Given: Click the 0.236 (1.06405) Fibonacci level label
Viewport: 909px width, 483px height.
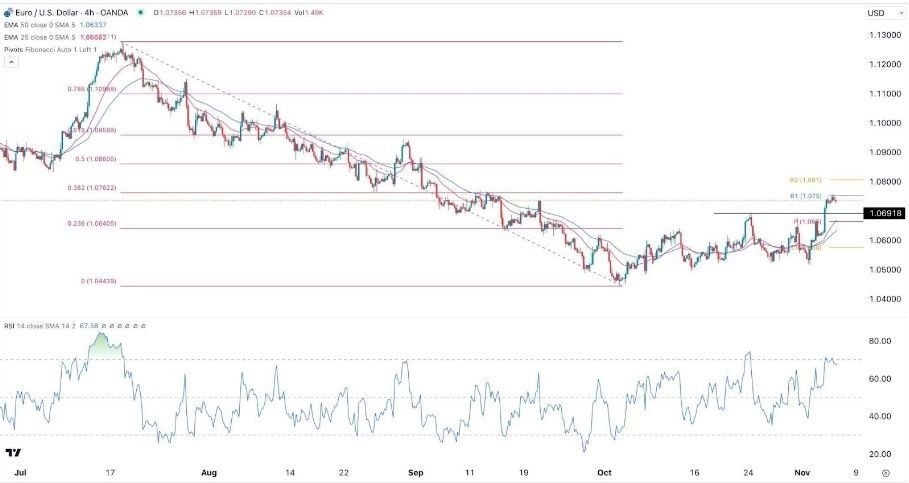Looking at the screenshot, I should [92, 223].
